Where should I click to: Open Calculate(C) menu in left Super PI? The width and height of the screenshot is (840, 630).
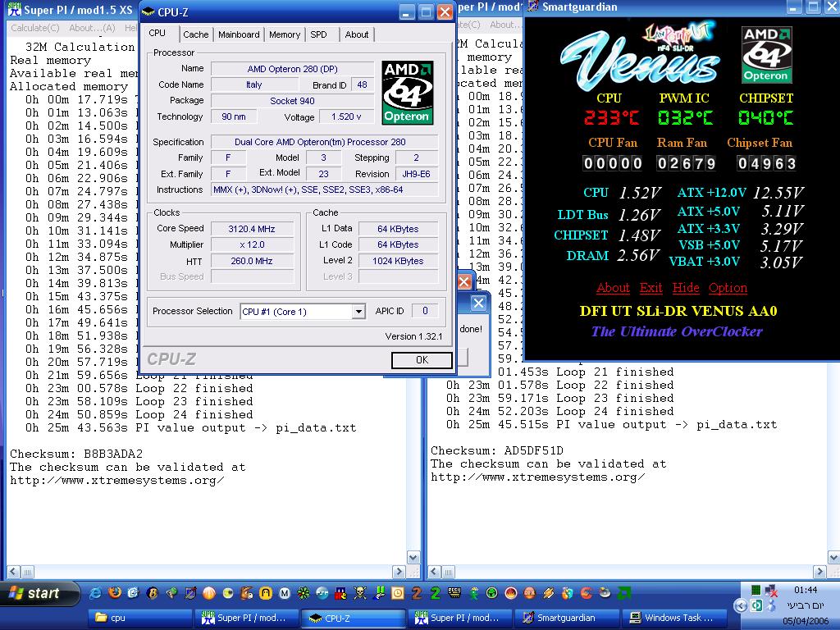34,28
